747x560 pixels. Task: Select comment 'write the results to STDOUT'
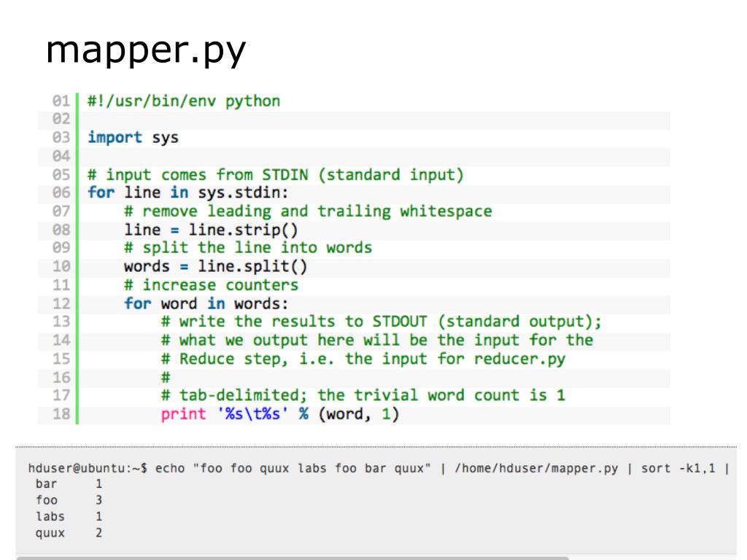tap(381, 322)
